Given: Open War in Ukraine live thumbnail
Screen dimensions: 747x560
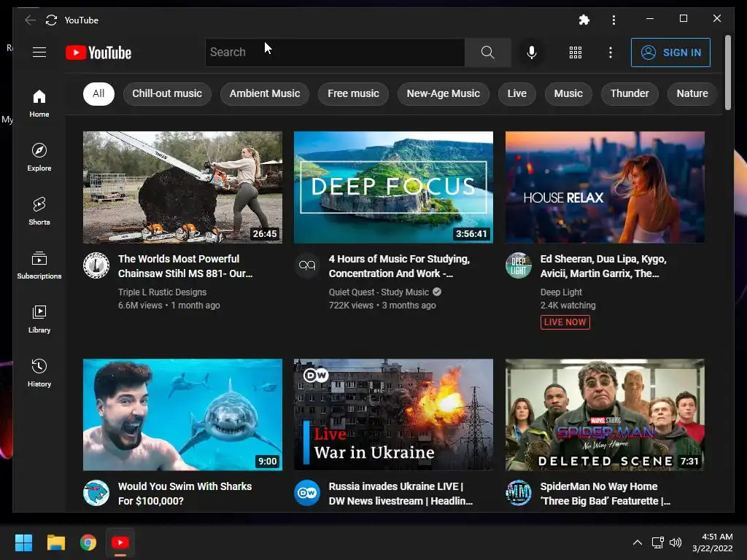Looking at the screenshot, I should (x=393, y=415).
